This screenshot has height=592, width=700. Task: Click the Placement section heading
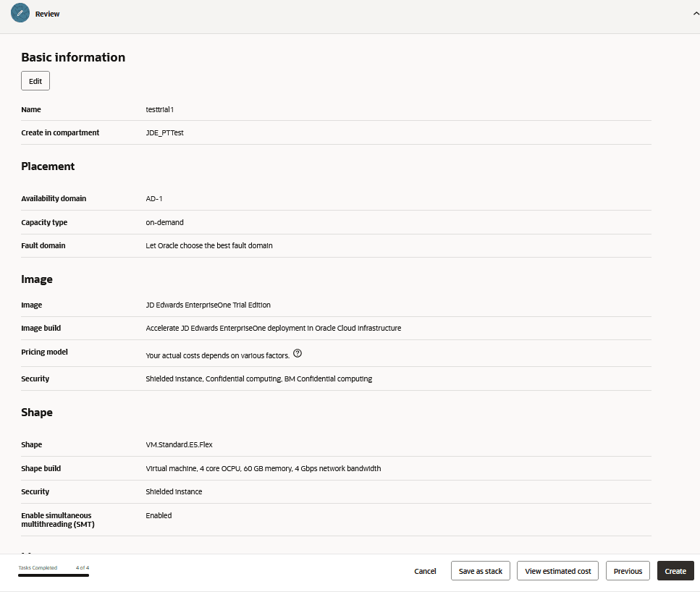tap(48, 166)
